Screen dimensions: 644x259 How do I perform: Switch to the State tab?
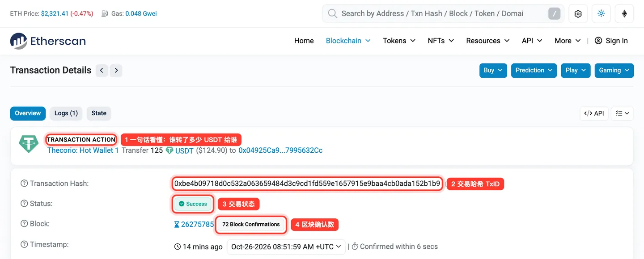(x=99, y=113)
